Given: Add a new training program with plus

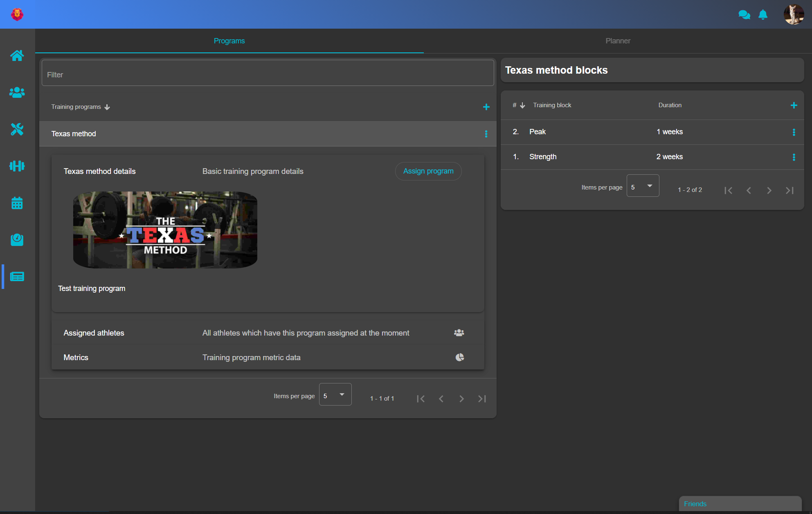Looking at the screenshot, I should tap(486, 107).
